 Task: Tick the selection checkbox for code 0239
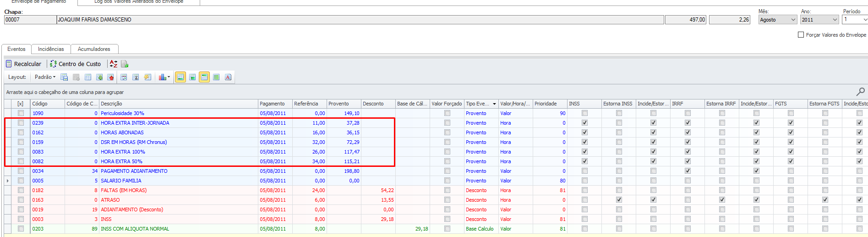click(21, 123)
